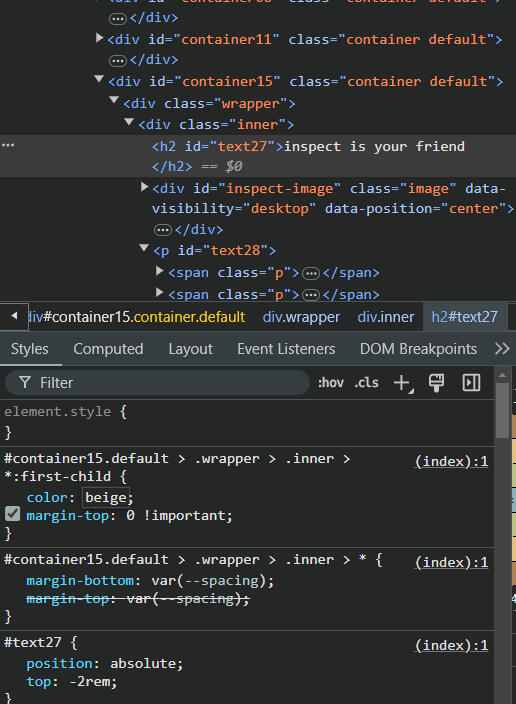Toggle the computed styles sidebar icon

(x=471, y=383)
